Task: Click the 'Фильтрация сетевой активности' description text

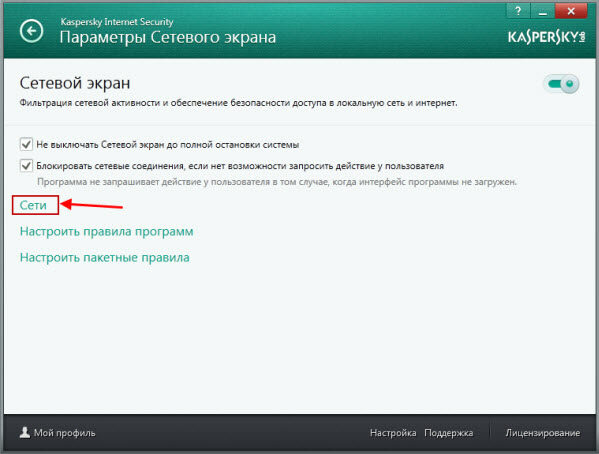Action: [238, 103]
